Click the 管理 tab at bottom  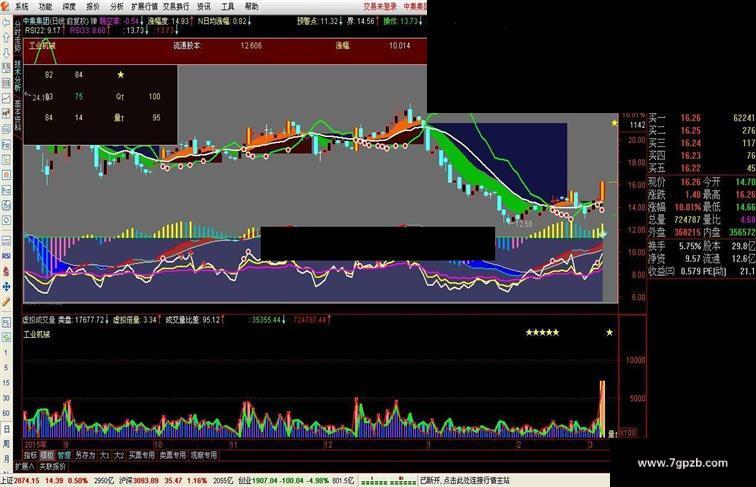[x=64, y=455]
